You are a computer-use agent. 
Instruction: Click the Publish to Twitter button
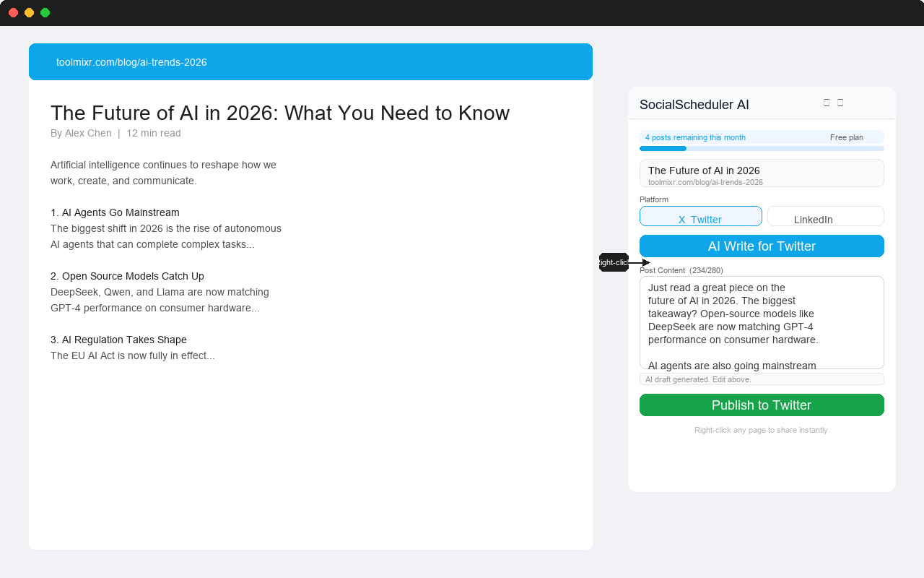(x=762, y=405)
